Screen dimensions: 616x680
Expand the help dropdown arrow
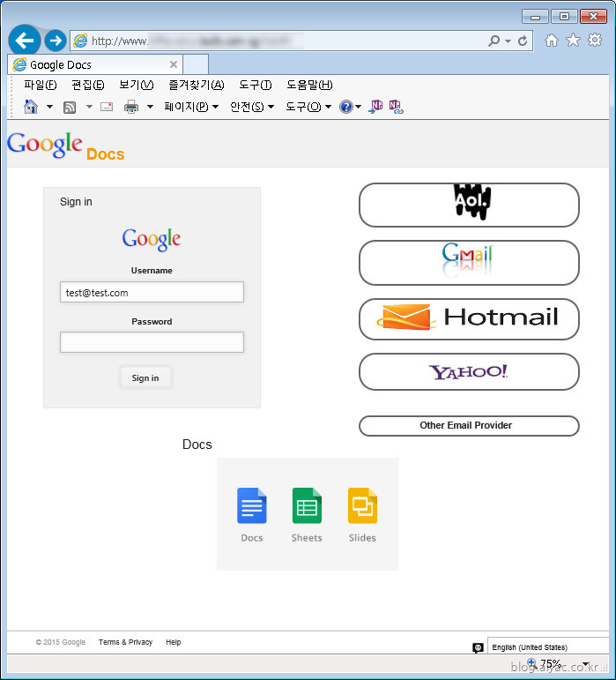[x=359, y=106]
